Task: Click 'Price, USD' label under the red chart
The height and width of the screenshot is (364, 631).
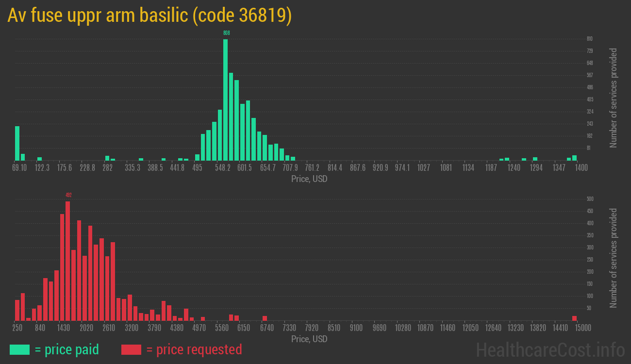Action: pyautogui.click(x=309, y=339)
